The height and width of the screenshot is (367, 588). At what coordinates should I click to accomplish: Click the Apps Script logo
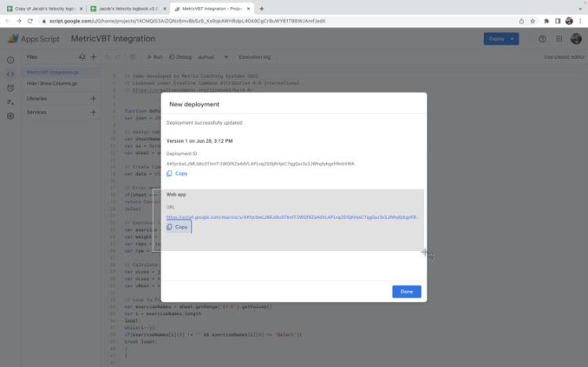pyautogui.click(x=34, y=38)
